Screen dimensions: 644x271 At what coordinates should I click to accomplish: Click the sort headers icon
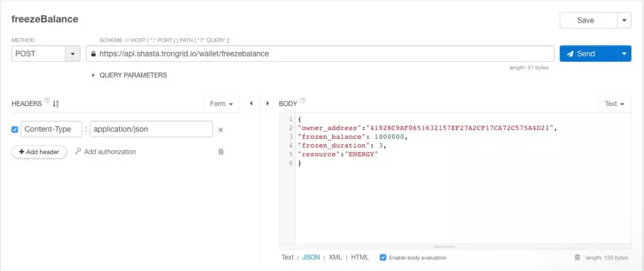pos(56,104)
